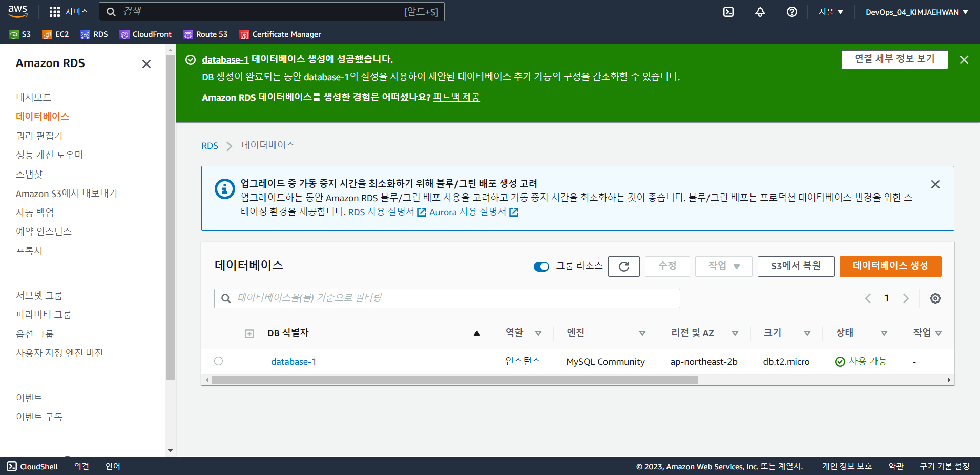The width and height of the screenshot is (980, 475).
Task: Open 이벤트 구독 in sidebar
Action: pos(39,417)
